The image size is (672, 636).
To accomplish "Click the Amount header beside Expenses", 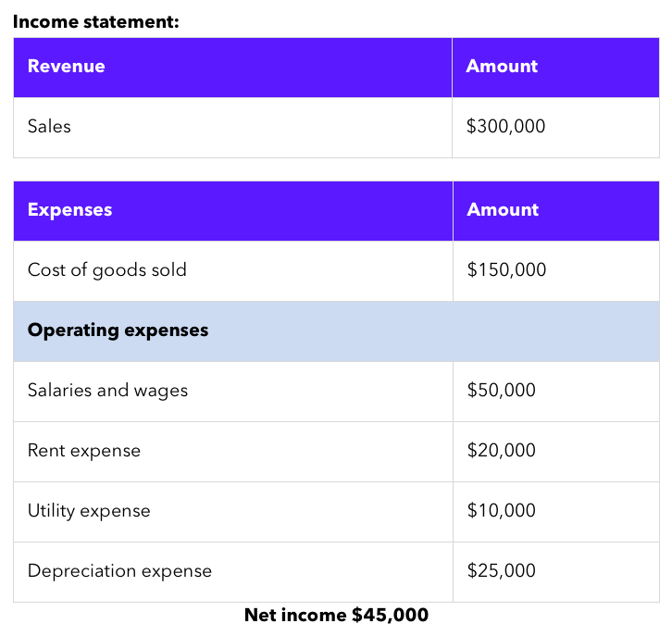I will [x=503, y=210].
